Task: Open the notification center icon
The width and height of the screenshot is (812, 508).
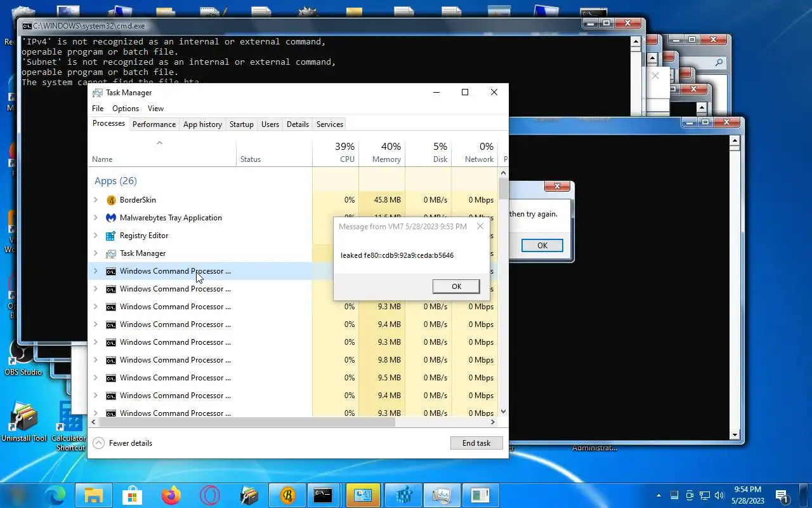Action: (782, 496)
